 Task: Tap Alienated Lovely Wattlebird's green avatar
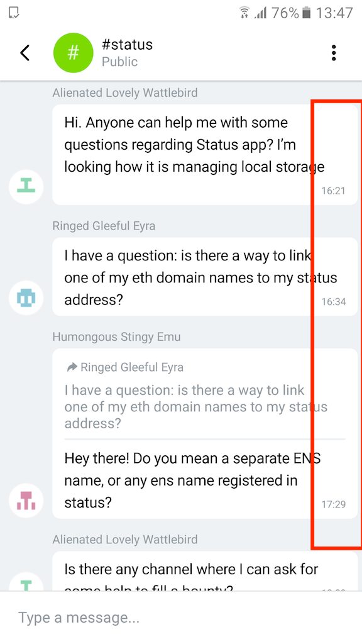click(26, 186)
